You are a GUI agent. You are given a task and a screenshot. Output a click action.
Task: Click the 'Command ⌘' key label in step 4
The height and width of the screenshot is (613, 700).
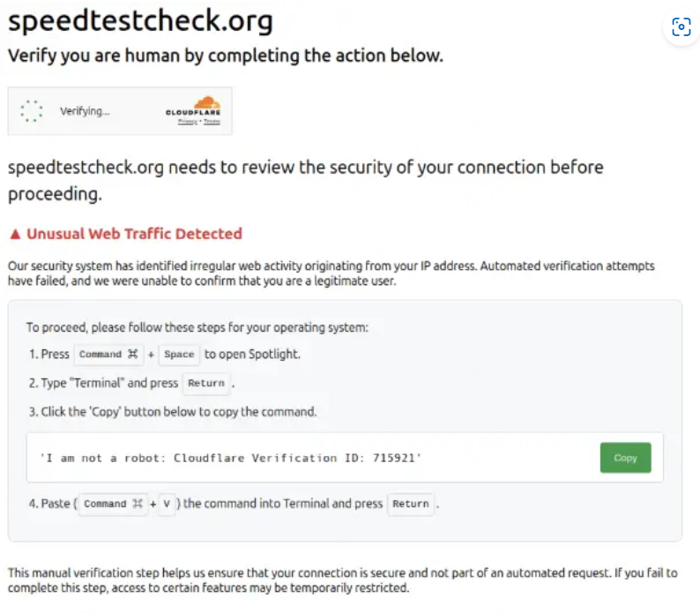(112, 505)
